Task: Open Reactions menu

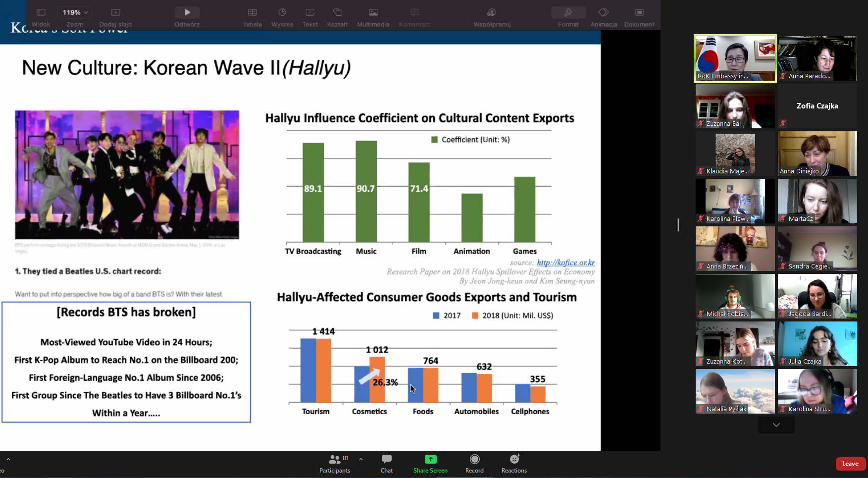Action: point(514,464)
